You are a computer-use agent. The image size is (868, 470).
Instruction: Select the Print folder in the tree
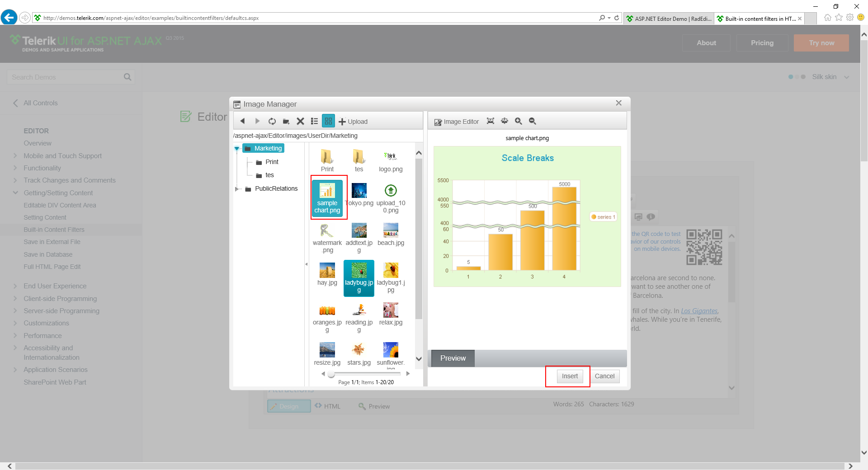272,162
